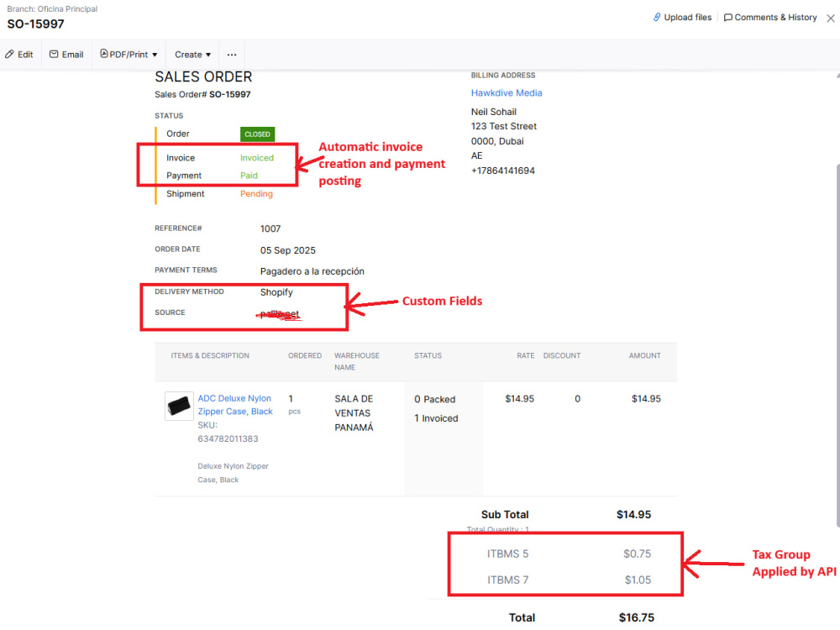Screen dimensions: 840x630
Task: Click the Sub Total $14.95 value
Action: pyautogui.click(x=633, y=514)
